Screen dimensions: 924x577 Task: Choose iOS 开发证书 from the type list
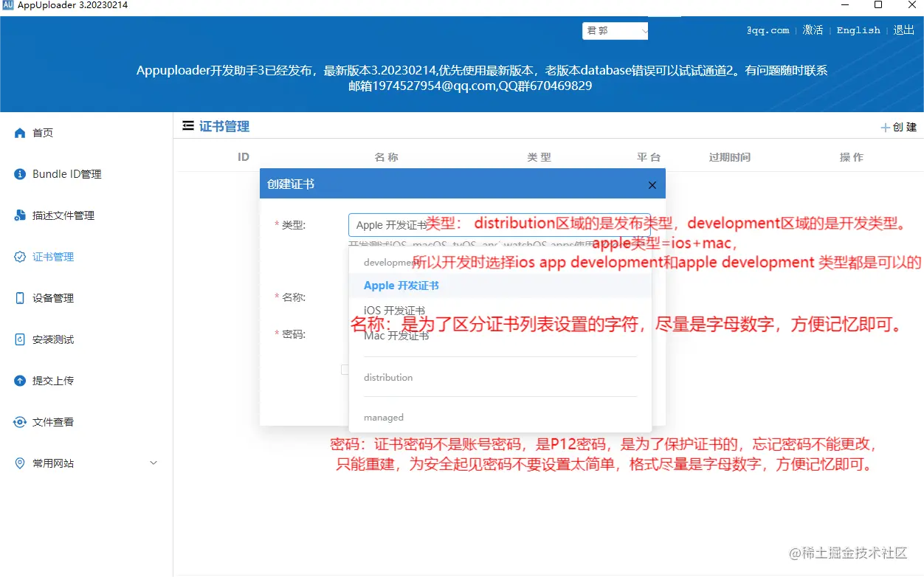click(390, 311)
